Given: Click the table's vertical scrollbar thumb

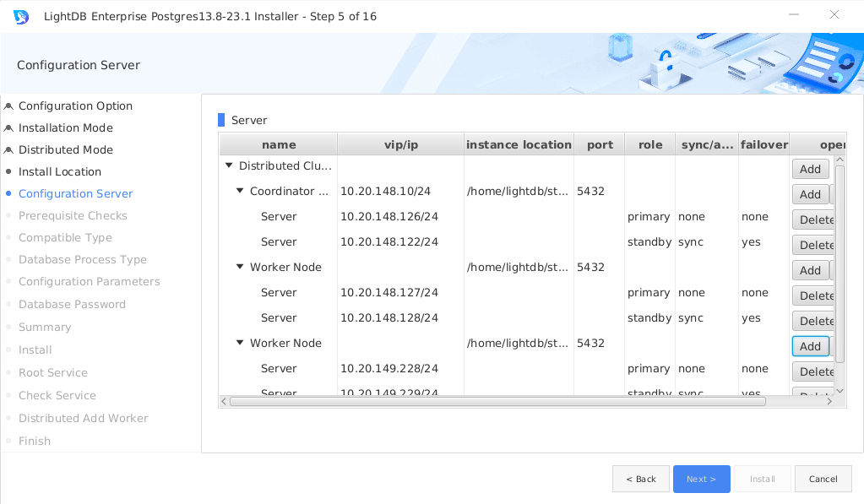Looking at the screenshot, I should point(840,264).
